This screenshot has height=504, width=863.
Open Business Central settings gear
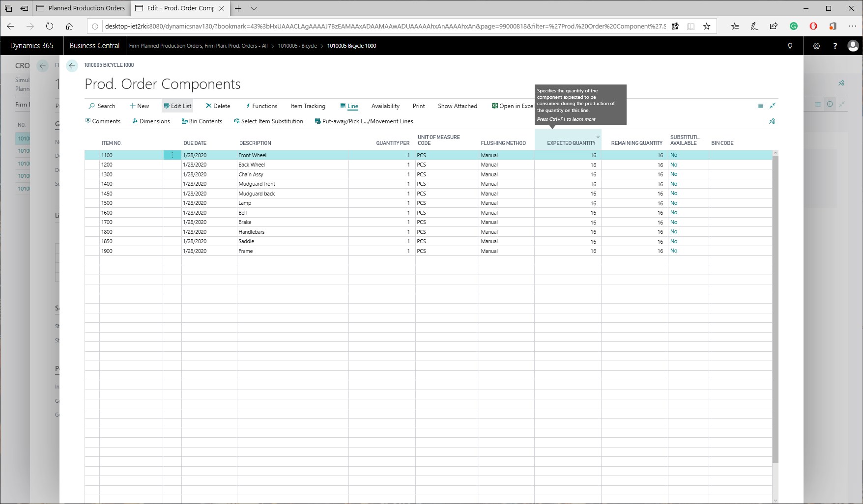pyautogui.click(x=816, y=46)
